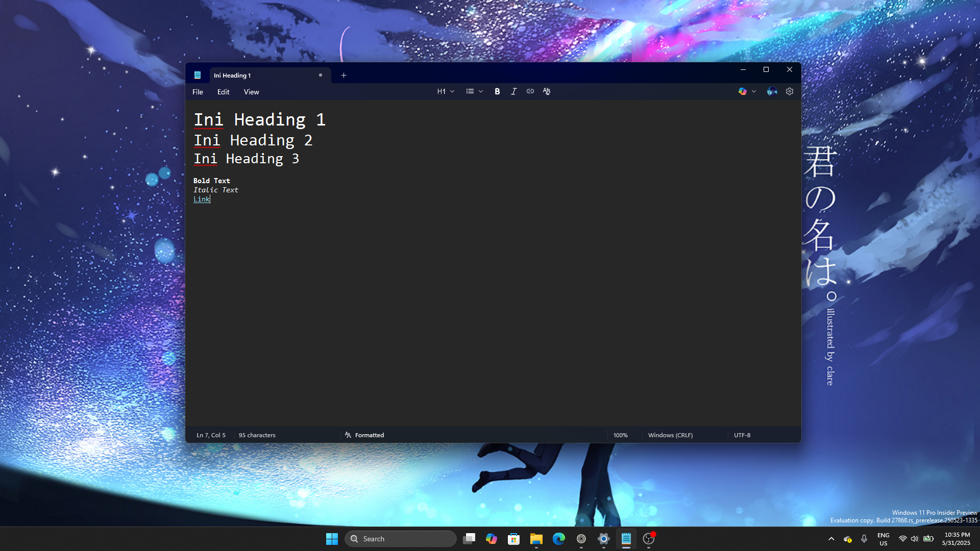The width and height of the screenshot is (980, 551).
Task: Click Ln 7, Col 5 in status bar
Action: click(x=211, y=435)
